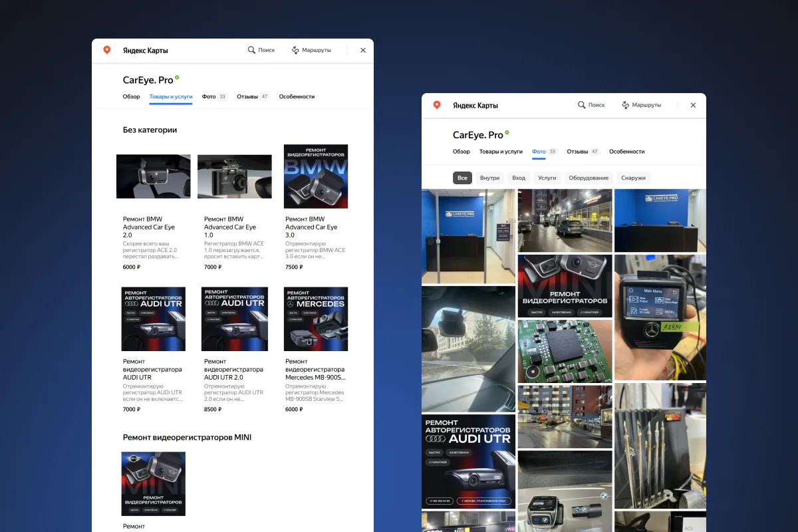798x532 pixels.
Task: Click the Yandex Maps pin logo in left window
Action: pos(106,50)
